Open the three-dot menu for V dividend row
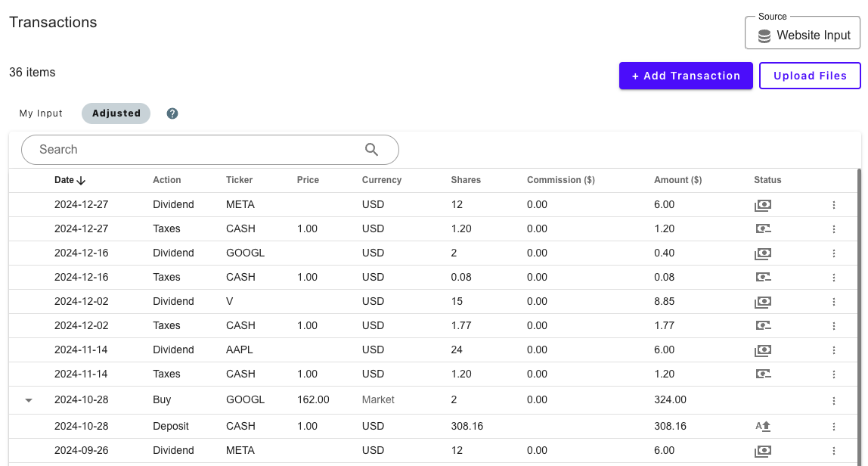The width and height of the screenshot is (868, 466). [x=834, y=302]
